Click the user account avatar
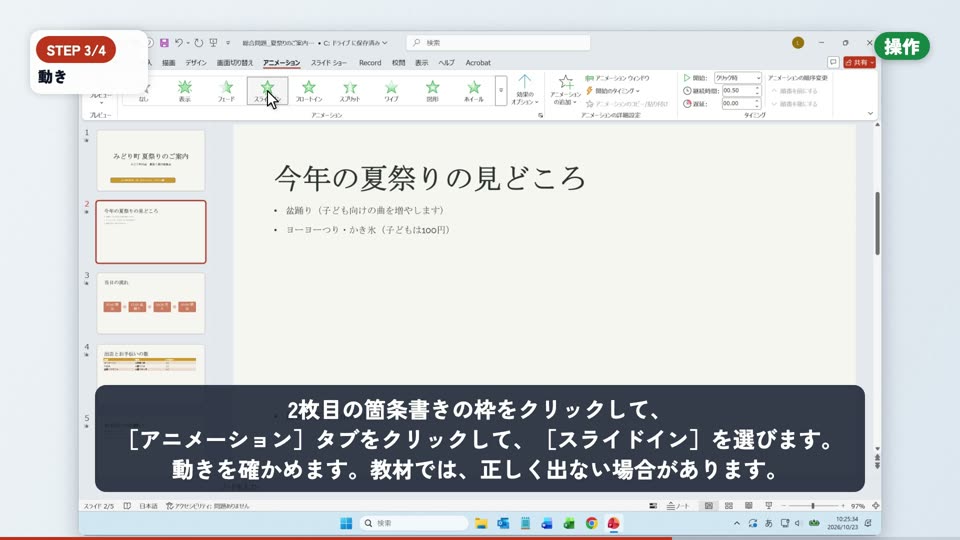This screenshot has height=540, width=960. point(798,43)
